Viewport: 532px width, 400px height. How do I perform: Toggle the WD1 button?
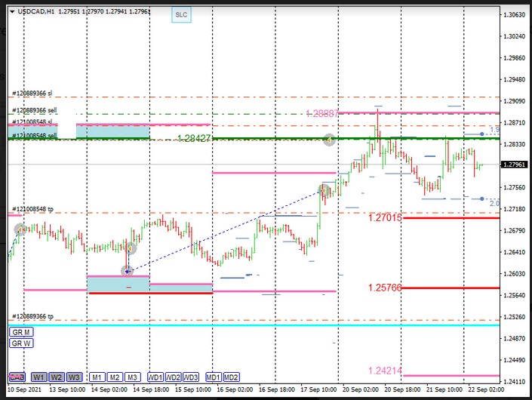(155, 377)
